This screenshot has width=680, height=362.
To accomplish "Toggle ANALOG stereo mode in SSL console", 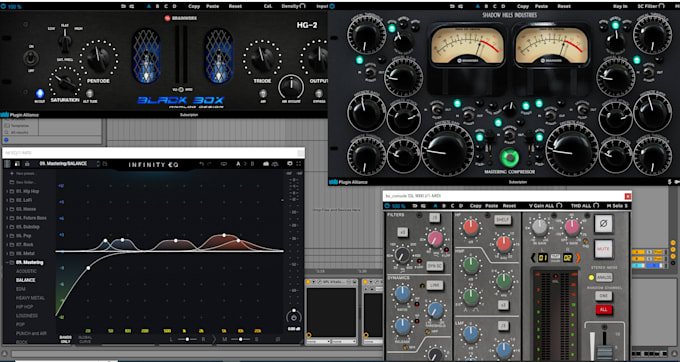I will tap(604, 277).
